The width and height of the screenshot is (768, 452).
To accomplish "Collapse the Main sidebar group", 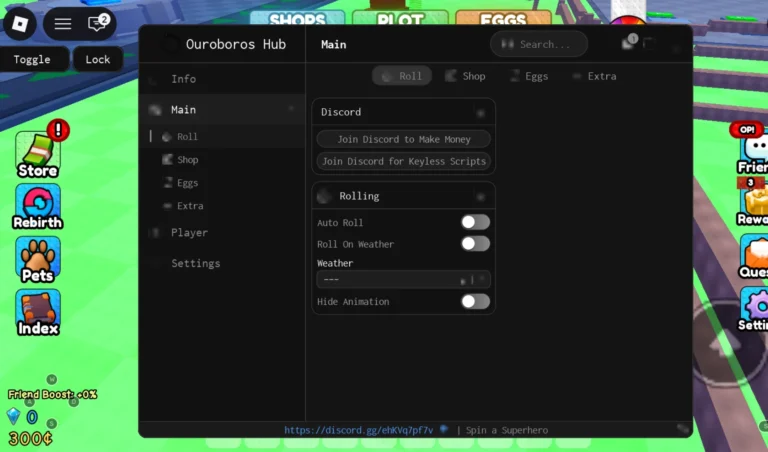I will pos(291,109).
